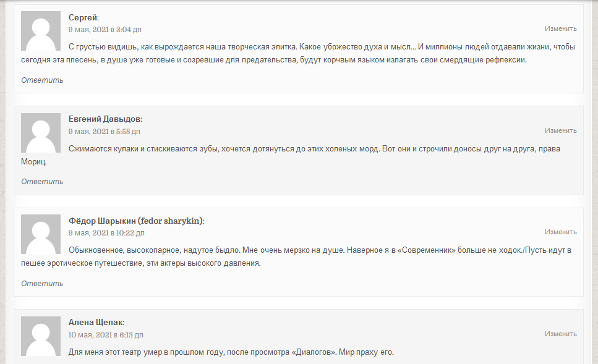Viewport: 598px width, 364px height.
Task: Edit Сергей's comment with Изменить
Action: tap(561, 28)
